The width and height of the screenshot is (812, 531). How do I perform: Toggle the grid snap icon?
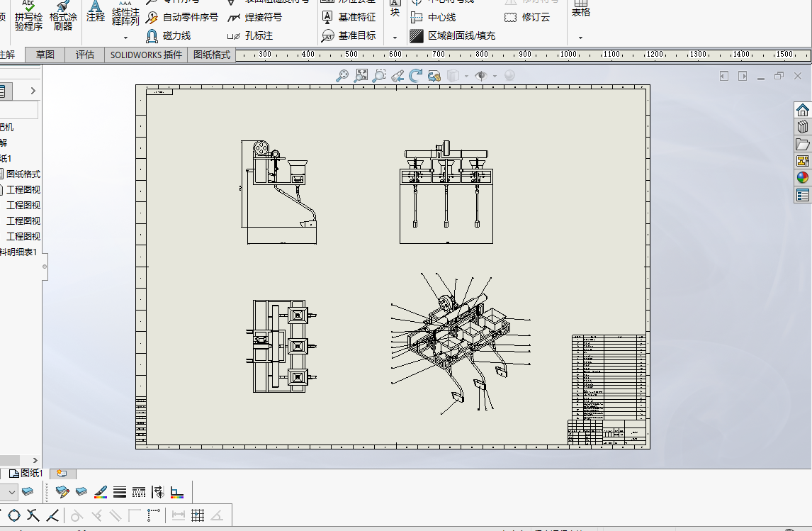tap(197, 515)
